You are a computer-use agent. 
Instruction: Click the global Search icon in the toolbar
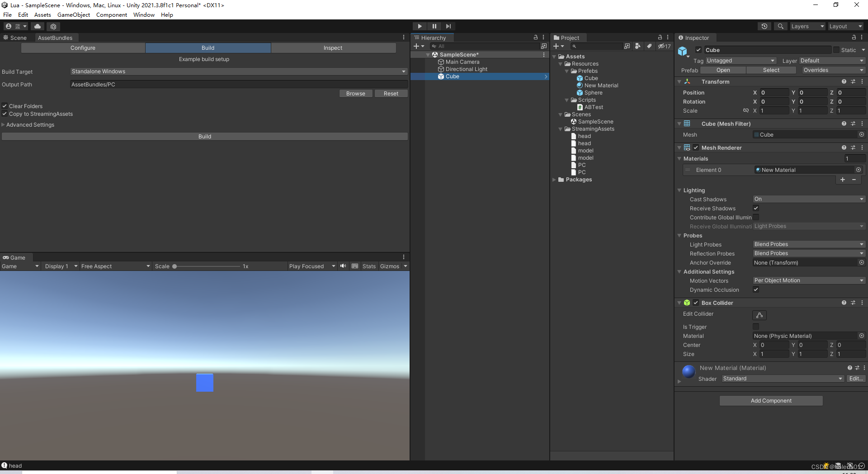tap(780, 26)
